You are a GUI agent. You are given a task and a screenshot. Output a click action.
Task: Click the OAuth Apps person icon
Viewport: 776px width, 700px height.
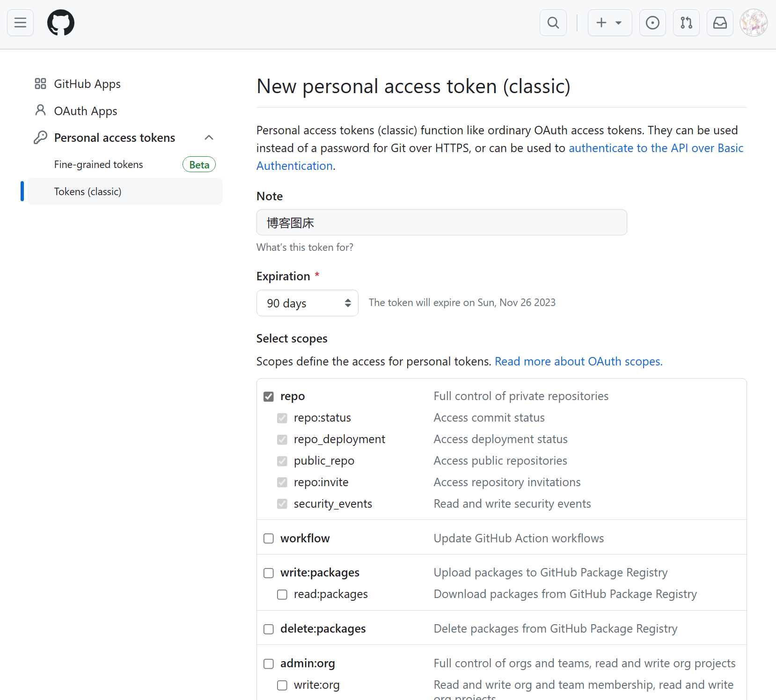(x=41, y=110)
